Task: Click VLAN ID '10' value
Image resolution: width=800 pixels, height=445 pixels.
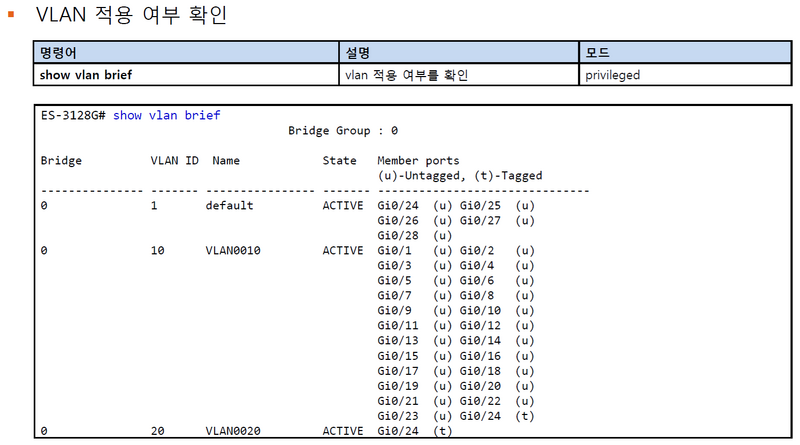Action: [x=157, y=251]
